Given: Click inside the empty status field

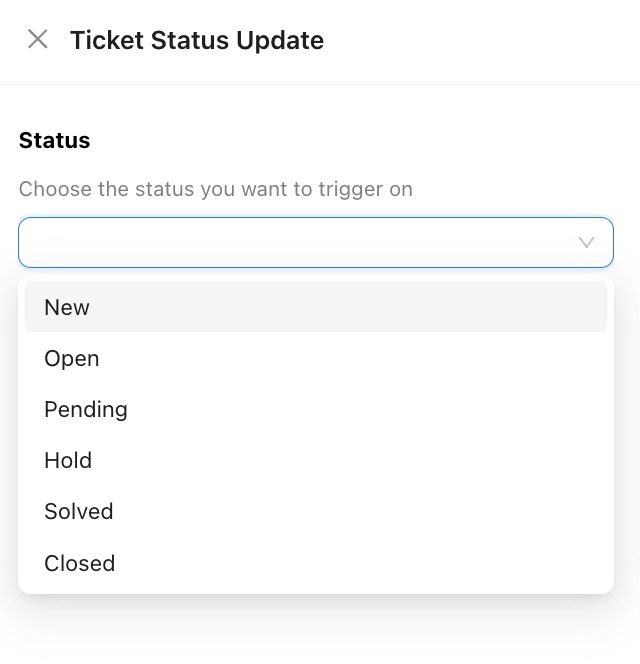Looking at the screenshot, I should pyautogui.click(x=300, y=243).
